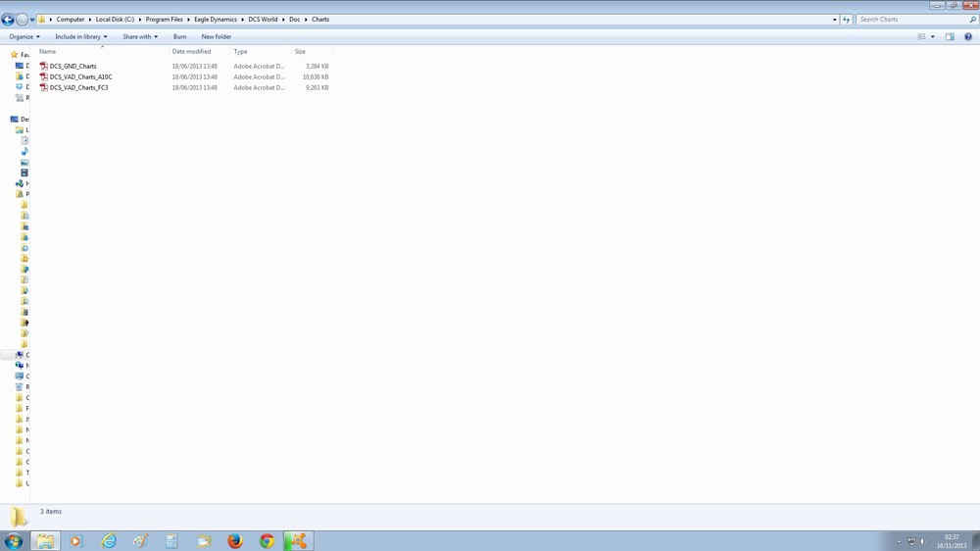Click the 10,638 KB size cell
The image size is (980, 551).
point(316,76)
